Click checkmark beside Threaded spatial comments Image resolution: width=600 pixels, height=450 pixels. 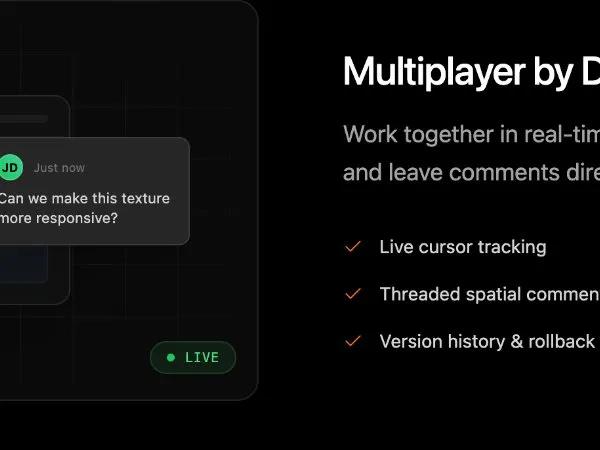click(x=352, y=294)
